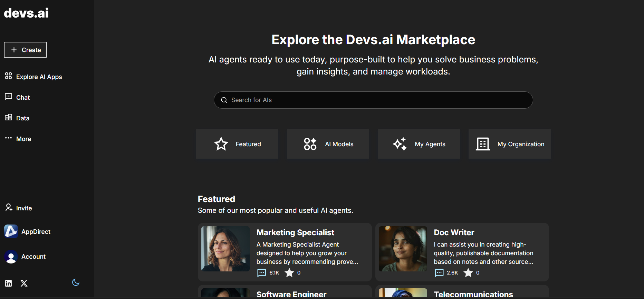Image resolution: width=644 pixels, height=299 pixels.
Task: Open the Software Engineer agent card
Action: 285,292
